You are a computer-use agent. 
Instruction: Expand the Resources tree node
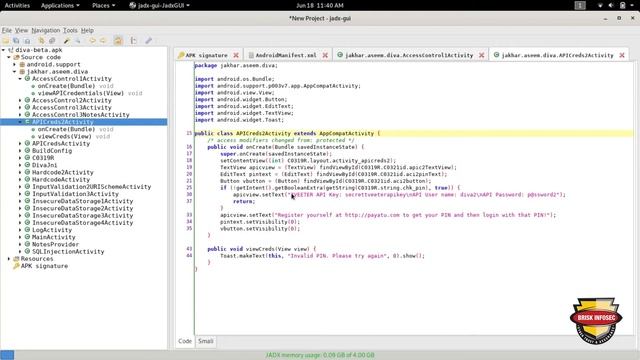9,258
